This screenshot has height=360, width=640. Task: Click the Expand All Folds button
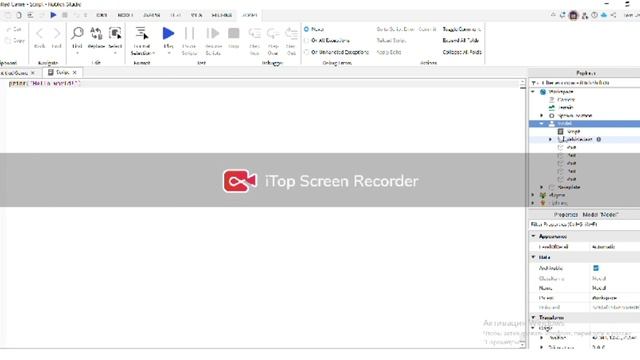(460, 40)
